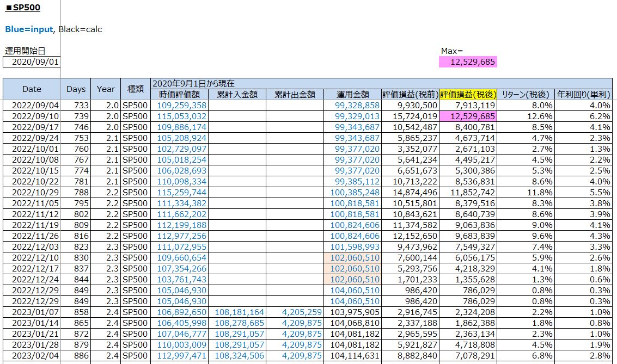
Task: Click the Date column header
Action: click(x=32, y=89)
